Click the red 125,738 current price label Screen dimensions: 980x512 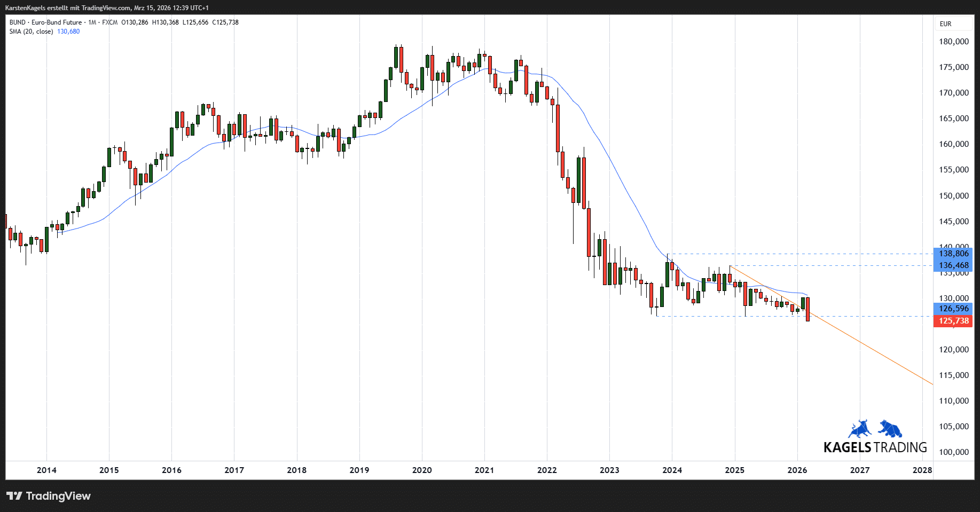[x=953, y=321]
